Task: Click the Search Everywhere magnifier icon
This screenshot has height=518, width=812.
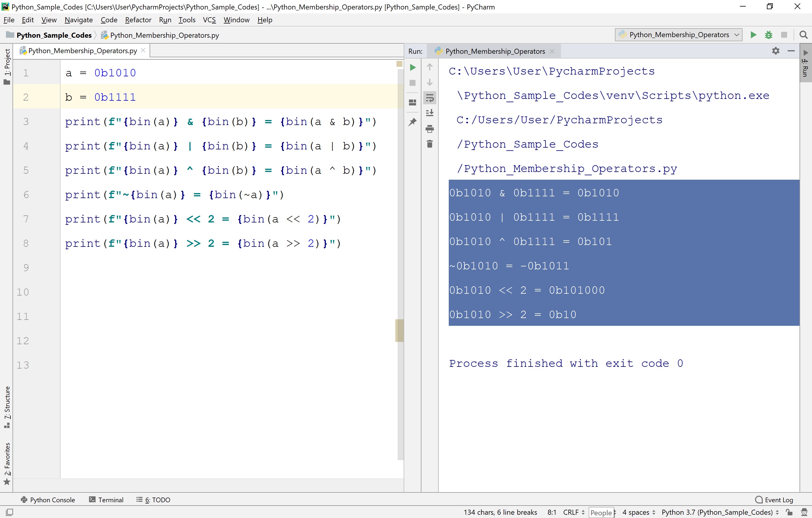Action: click(x=804, y=35)
